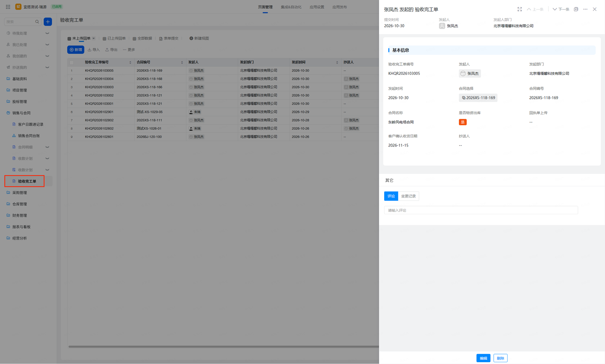Close the record detail panel
Viewport: 605px width, 364px height.
(595, 9)
